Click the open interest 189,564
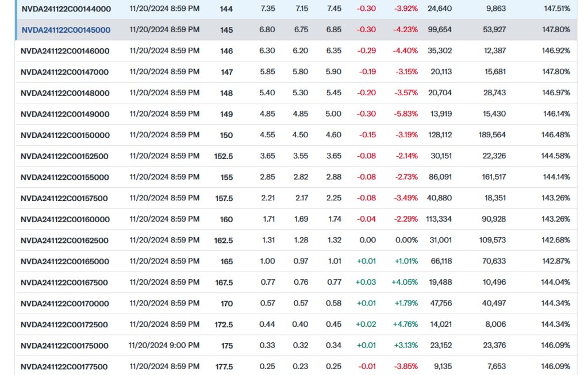Screen dimensions: 588x375 (492, 135)
